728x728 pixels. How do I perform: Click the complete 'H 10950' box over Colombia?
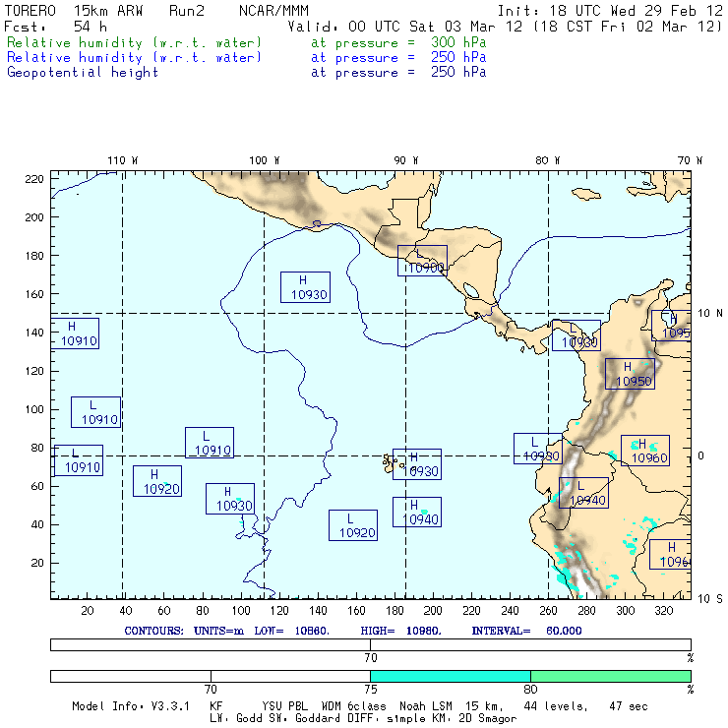tap(630, 374)
